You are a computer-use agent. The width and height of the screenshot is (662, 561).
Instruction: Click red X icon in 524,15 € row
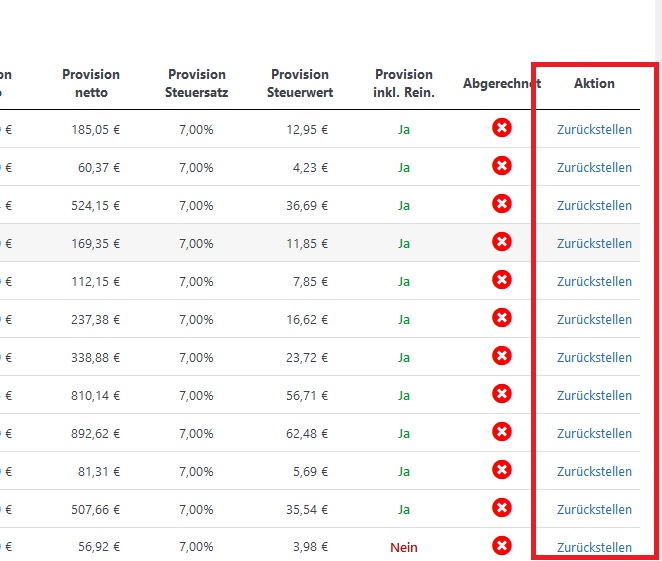point(502,203)
